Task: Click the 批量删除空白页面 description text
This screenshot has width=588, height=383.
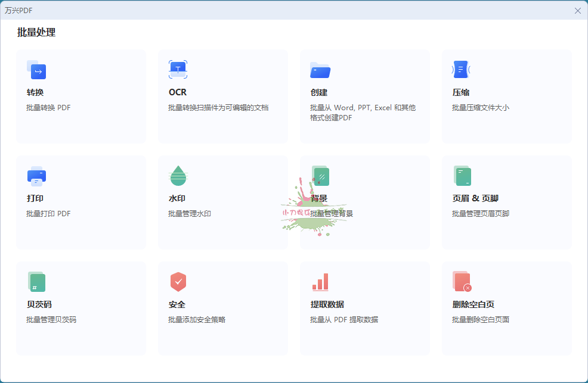Action: pos(481,320)
